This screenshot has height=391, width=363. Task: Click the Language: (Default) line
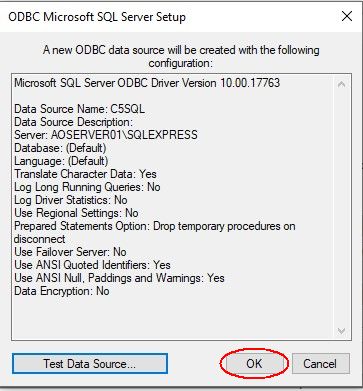click(x=61, y=161)
